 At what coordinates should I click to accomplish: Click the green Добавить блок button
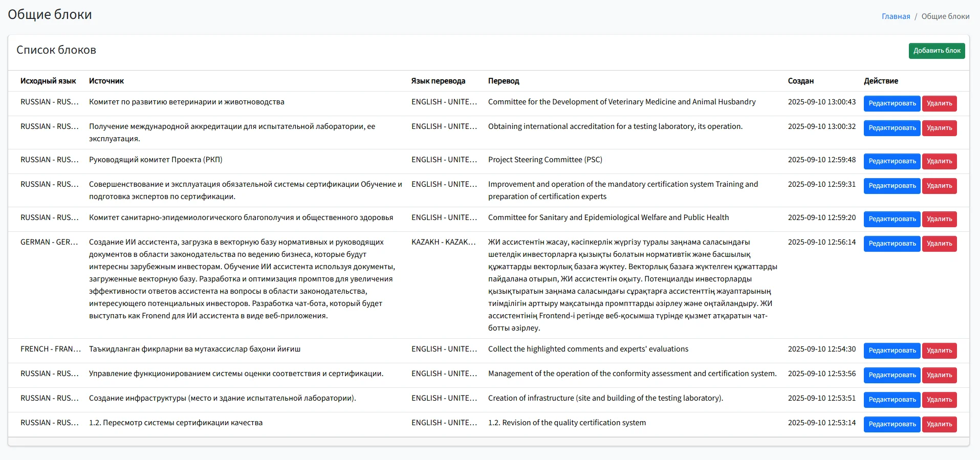(x=937, y=51)
